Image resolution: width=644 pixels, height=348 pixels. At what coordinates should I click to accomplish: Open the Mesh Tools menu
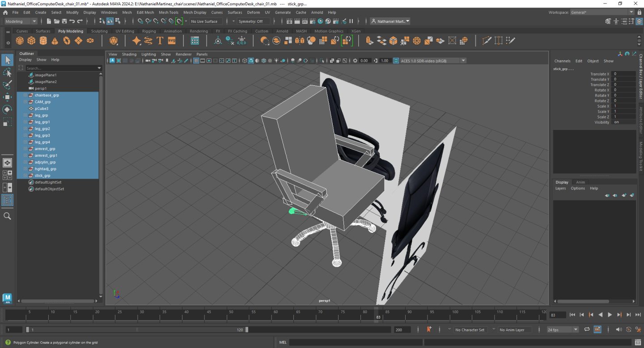(168, 13)
